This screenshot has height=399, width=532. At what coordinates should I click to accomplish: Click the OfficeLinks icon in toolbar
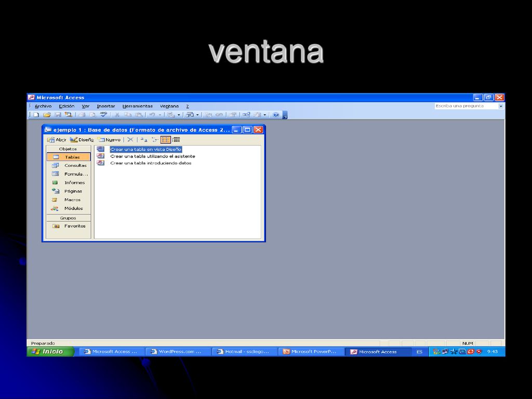(171, 115)
